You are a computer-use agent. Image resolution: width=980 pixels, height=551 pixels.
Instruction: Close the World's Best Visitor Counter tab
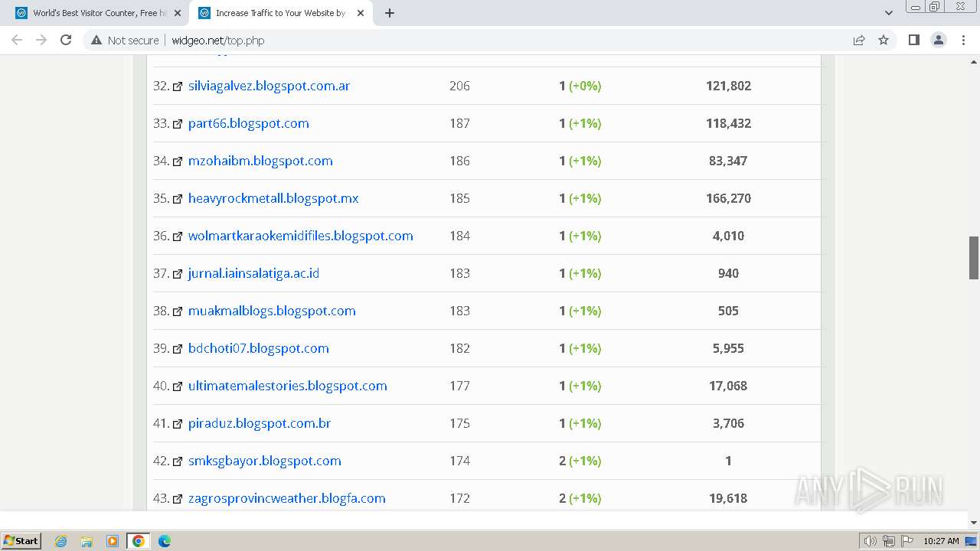tap(178, 13)
